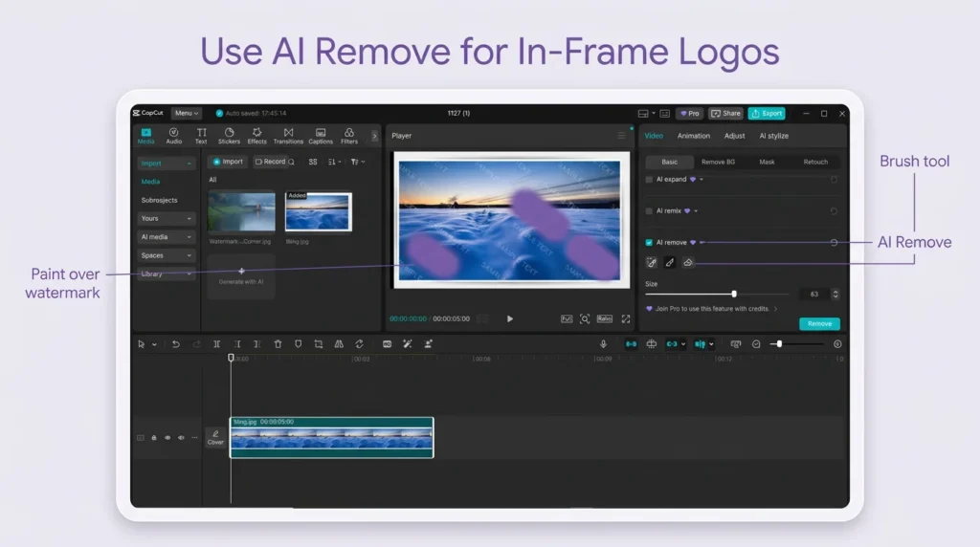
Task: Click the rotate icon in timeline toolbar
Action: [360, 344]
